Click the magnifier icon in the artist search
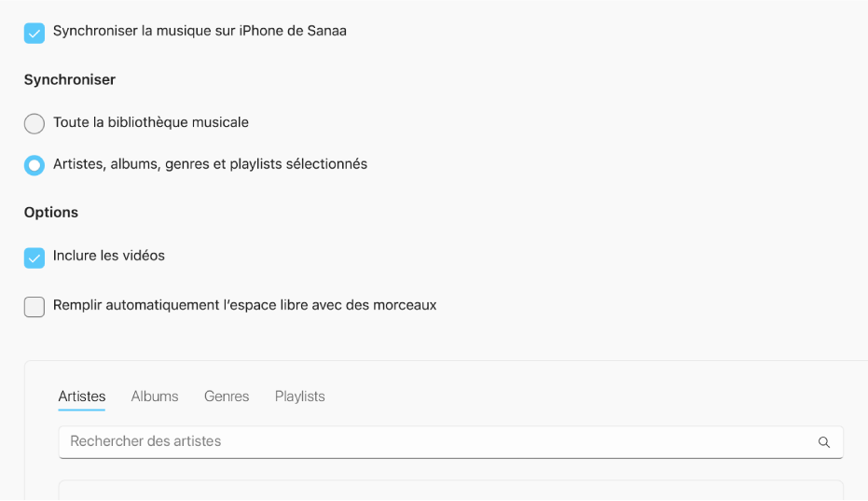The height and width of the screenshot is (501, 868). pyautogui.click(x=823, y=442)
